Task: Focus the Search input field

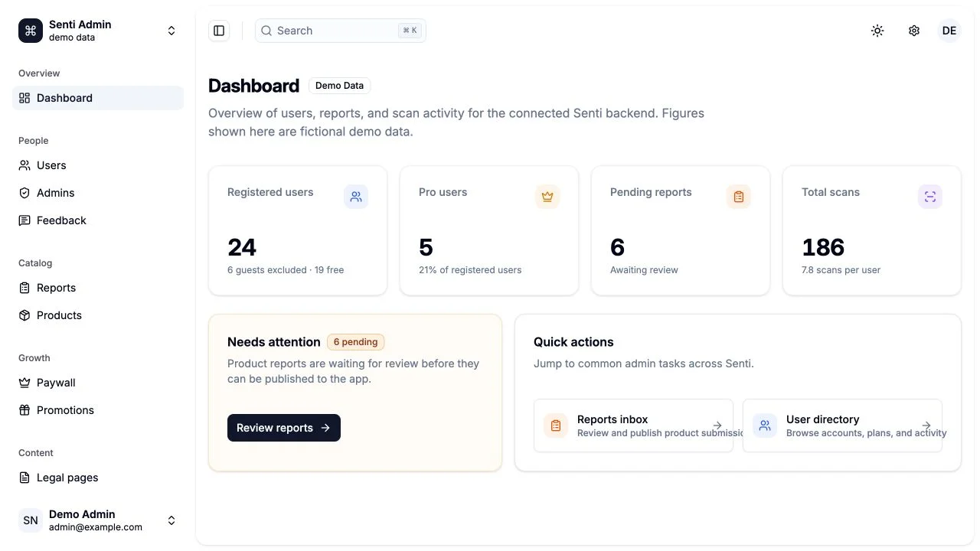Action: (x=341, y=31)
